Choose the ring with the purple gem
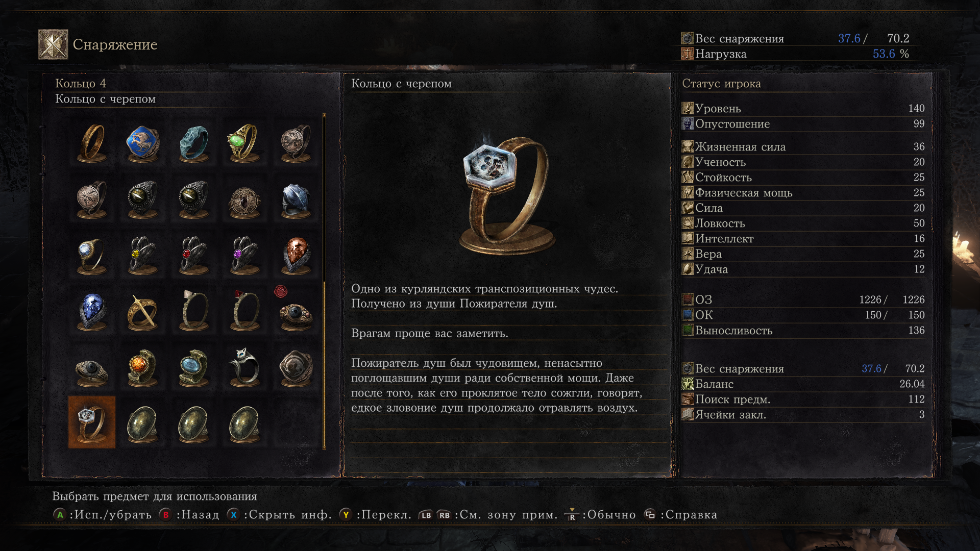 [x=244, y=255]
